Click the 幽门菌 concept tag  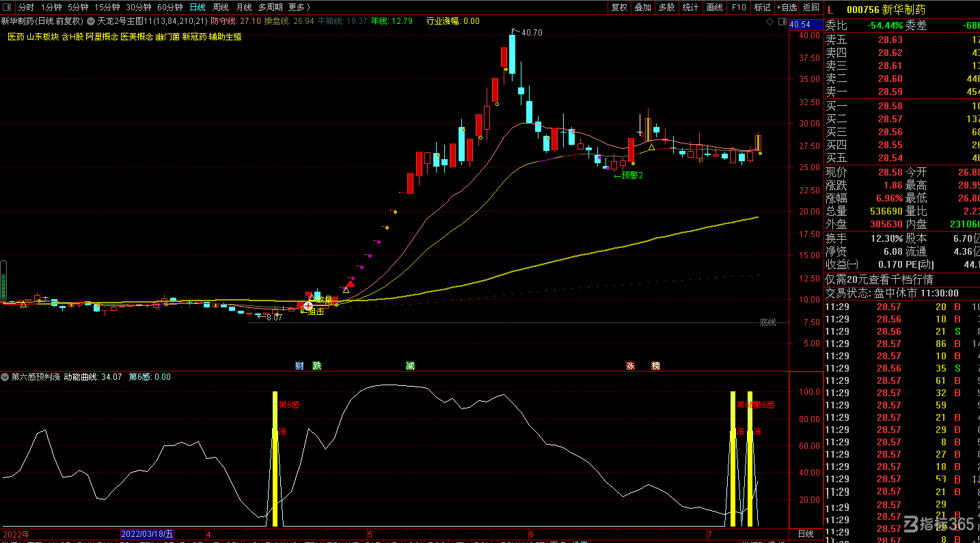tap(167, 37)
